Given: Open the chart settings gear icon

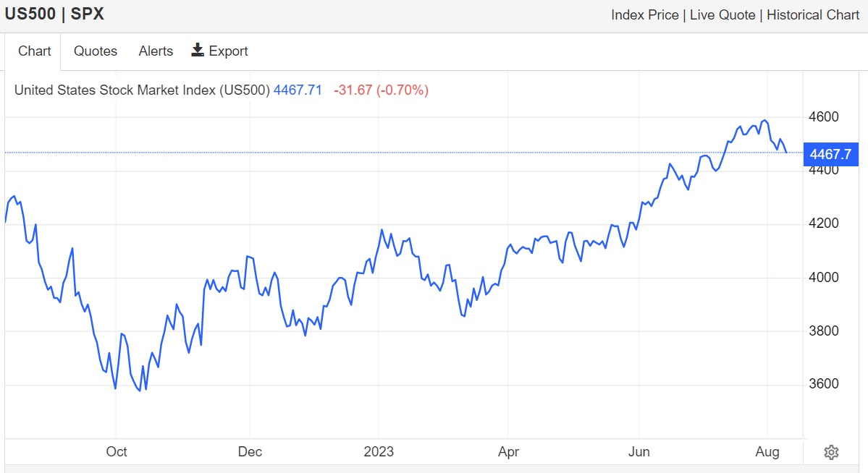Looking at the screenshot, I should (x=831, y=453).
